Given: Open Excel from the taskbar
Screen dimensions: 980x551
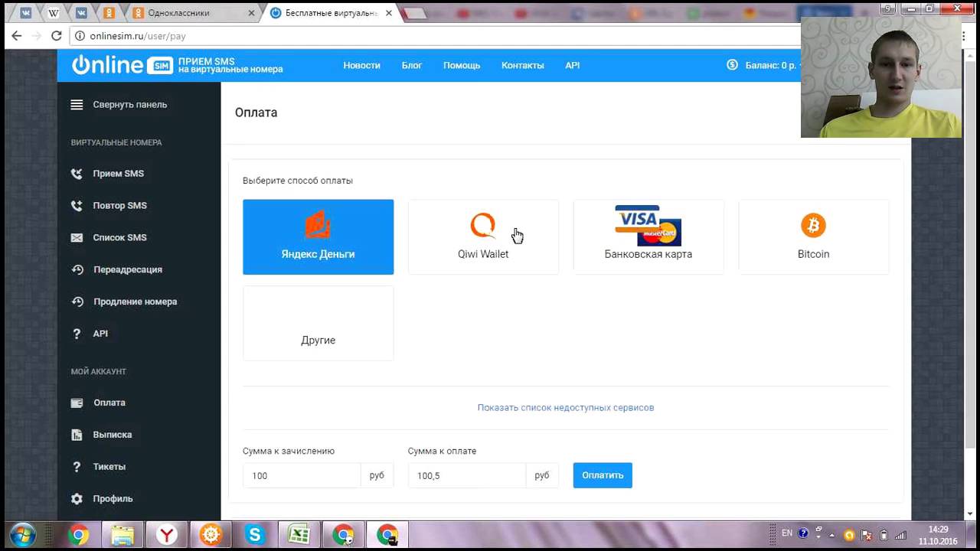Looking at the screenshot, I should (299, 536).
